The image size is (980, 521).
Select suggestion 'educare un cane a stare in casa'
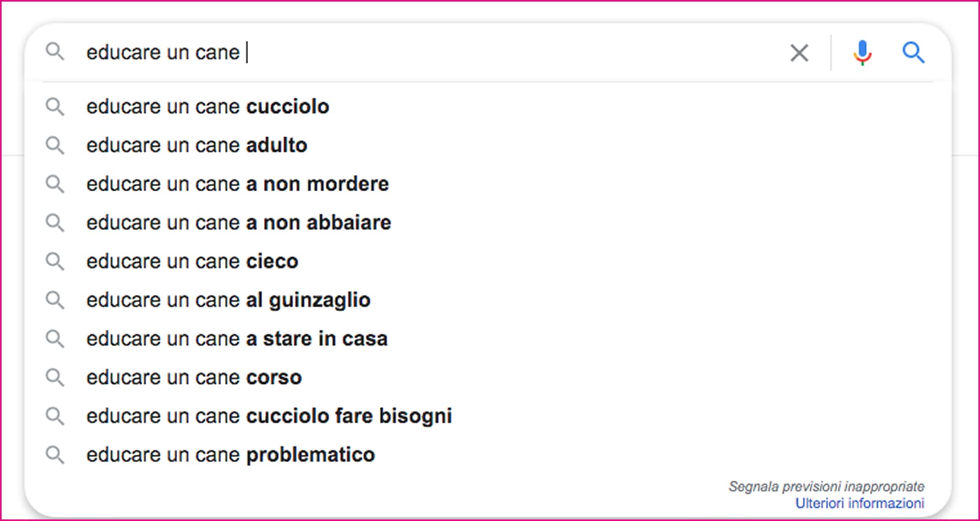(237, 338)
